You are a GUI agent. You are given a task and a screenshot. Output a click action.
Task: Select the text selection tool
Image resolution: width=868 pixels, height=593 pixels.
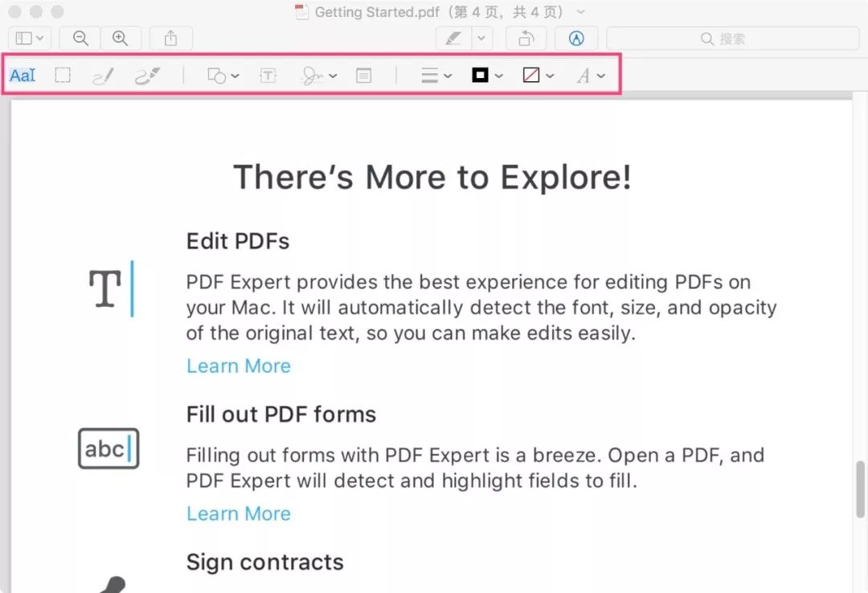pos(23,76)
